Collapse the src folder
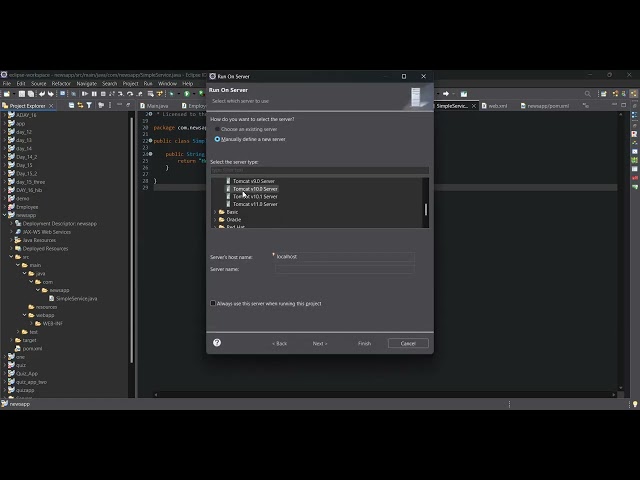The width and height of the screenshot is (640, 480). (x=11, y=257)
